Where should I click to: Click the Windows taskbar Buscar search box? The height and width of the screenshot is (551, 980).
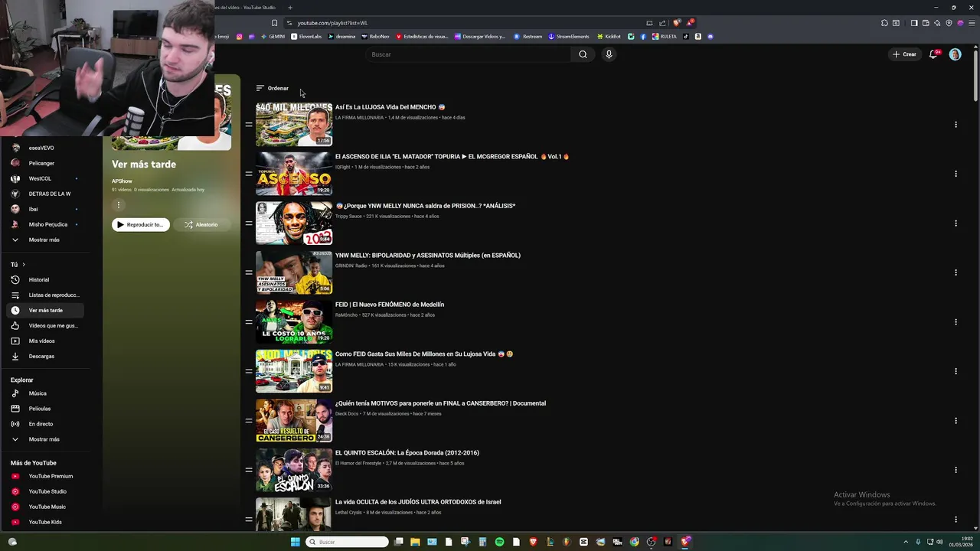pos(348,542)
